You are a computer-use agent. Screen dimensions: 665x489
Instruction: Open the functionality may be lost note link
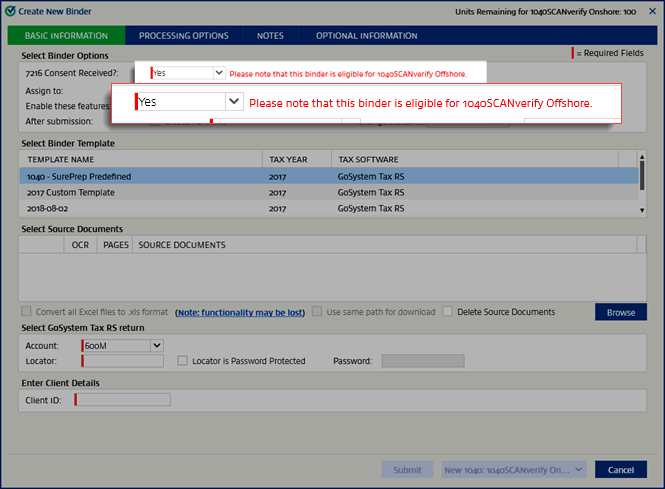point(239,312)
